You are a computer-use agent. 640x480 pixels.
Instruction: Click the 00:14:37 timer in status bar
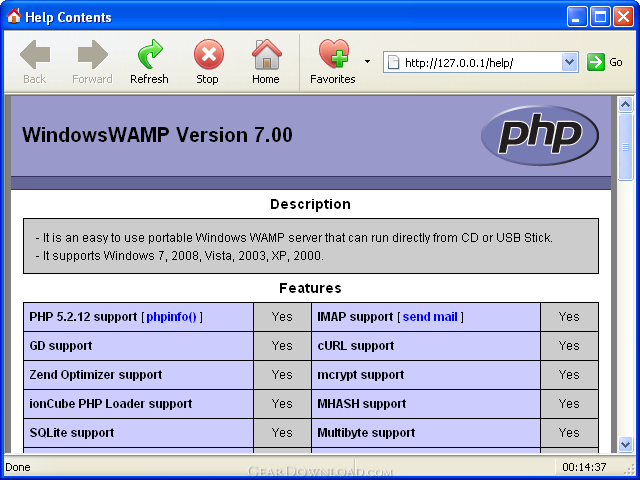click(584, 467)
